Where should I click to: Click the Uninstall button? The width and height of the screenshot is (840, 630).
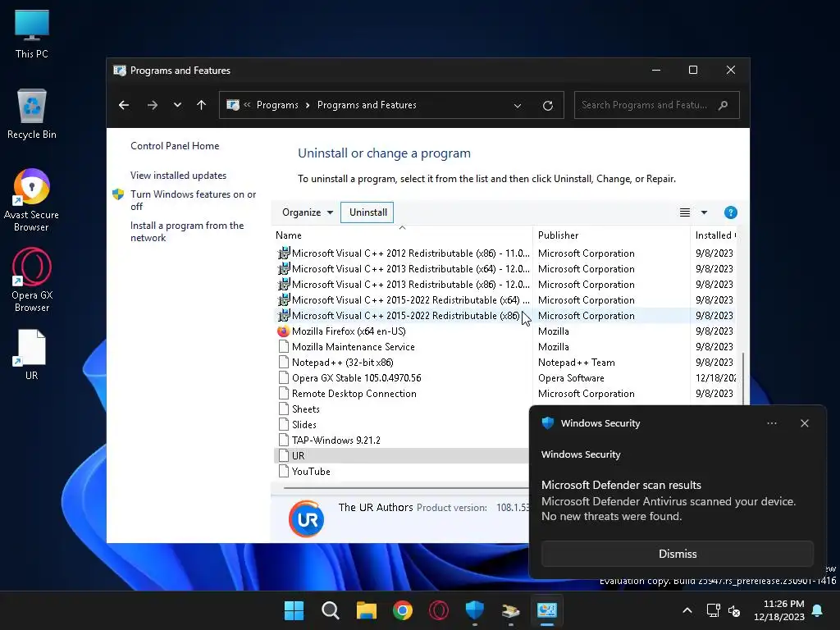(x=367, y=212)
